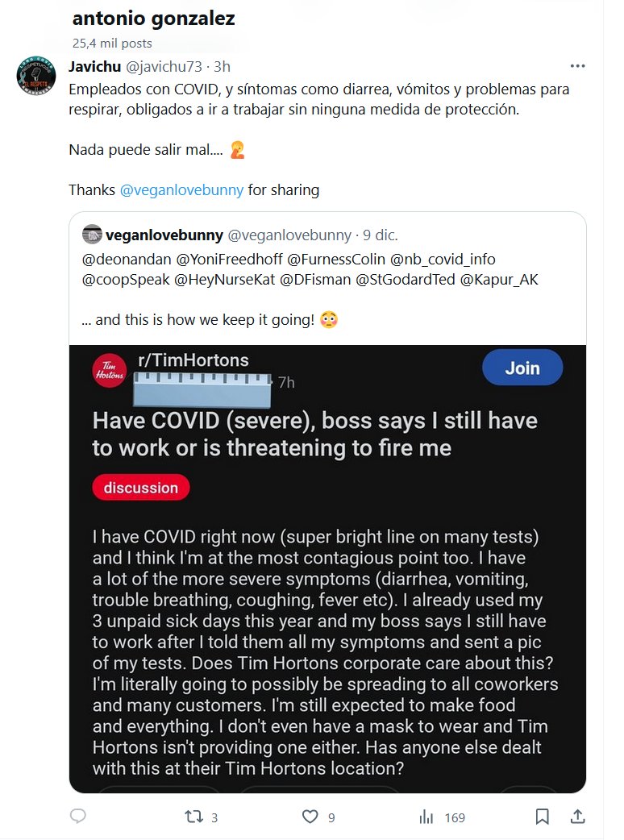Screen dimensions: 624x840
Task: Share the post via share icon
Action: tap(577, 817)
